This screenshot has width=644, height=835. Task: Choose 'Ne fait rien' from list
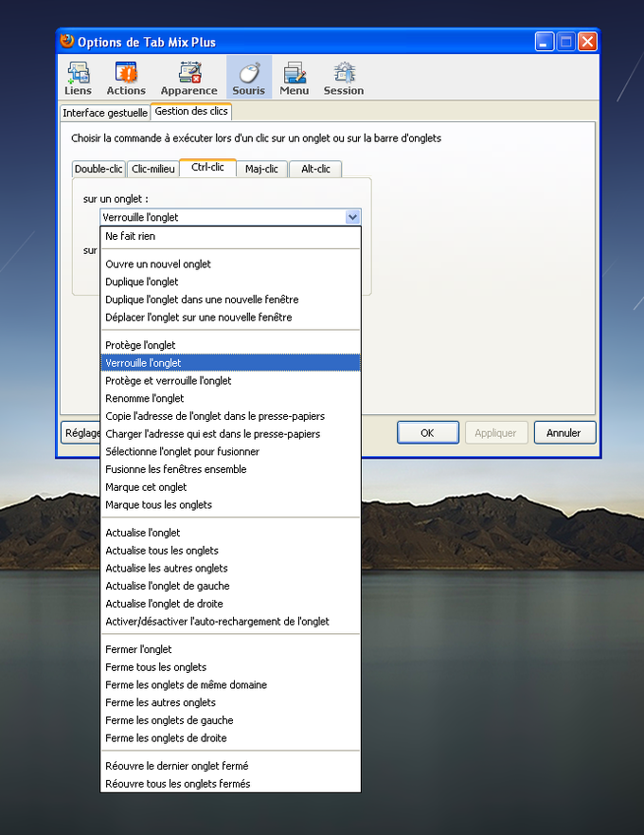230,236
